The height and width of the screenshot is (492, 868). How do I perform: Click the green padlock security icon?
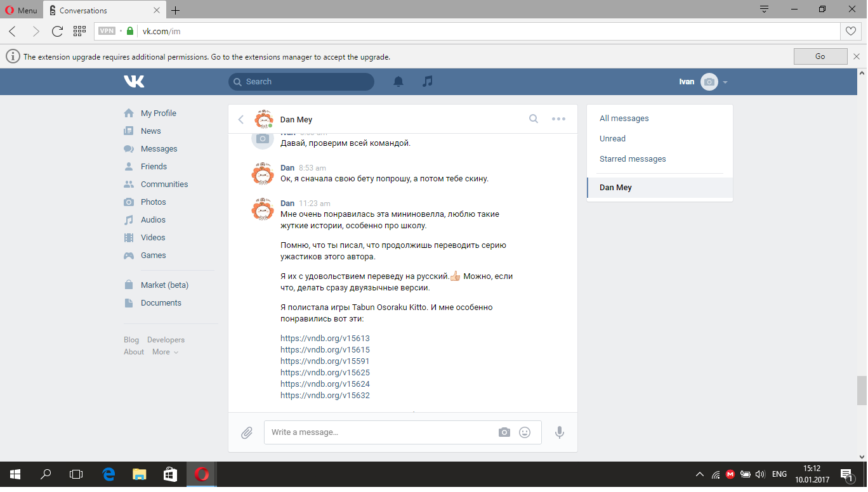point(130,30)
